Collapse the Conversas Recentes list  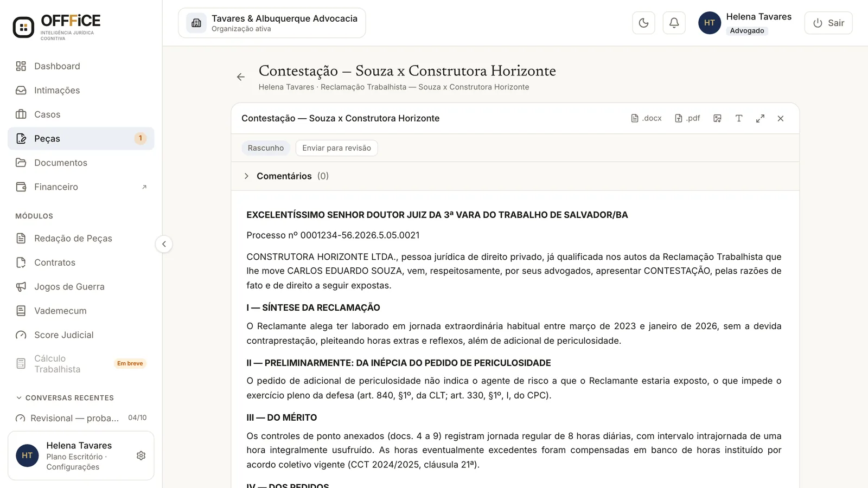click(x=65, y=397)
